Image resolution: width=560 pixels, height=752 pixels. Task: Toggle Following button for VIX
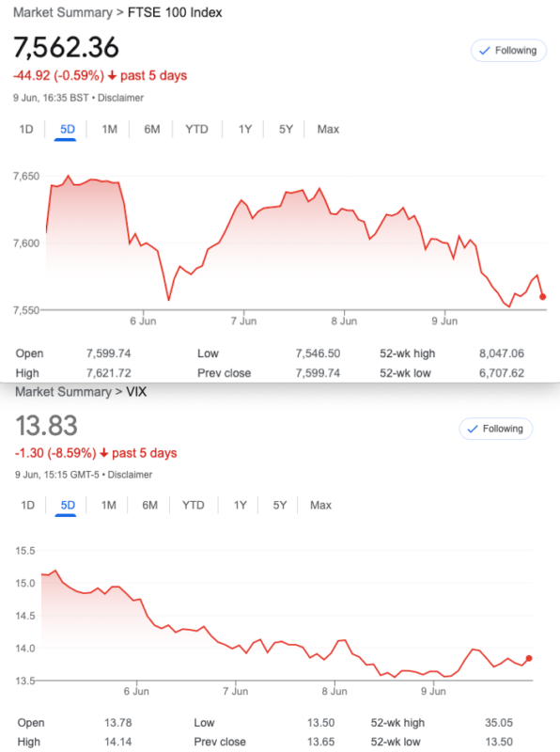(x=496, y=429)
